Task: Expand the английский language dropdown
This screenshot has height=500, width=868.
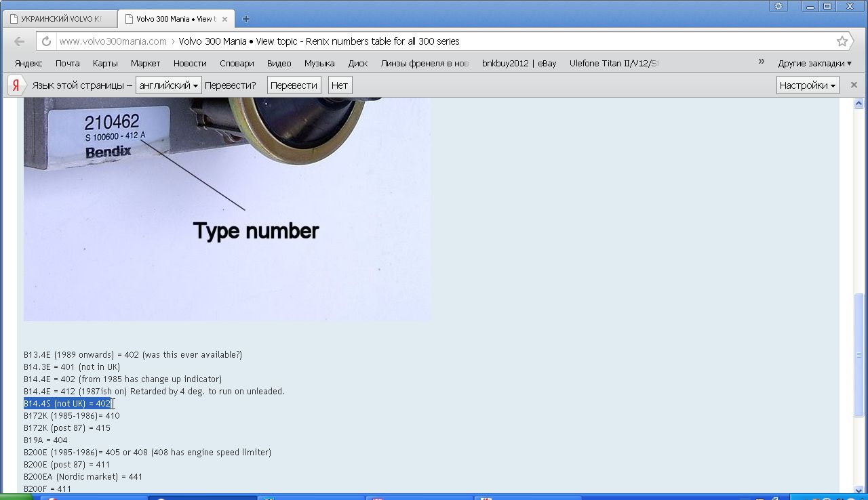Action: (168, 85)
